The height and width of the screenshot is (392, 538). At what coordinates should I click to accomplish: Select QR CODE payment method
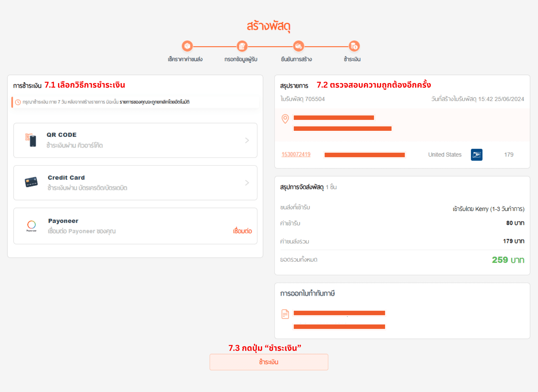pos(135,140)
